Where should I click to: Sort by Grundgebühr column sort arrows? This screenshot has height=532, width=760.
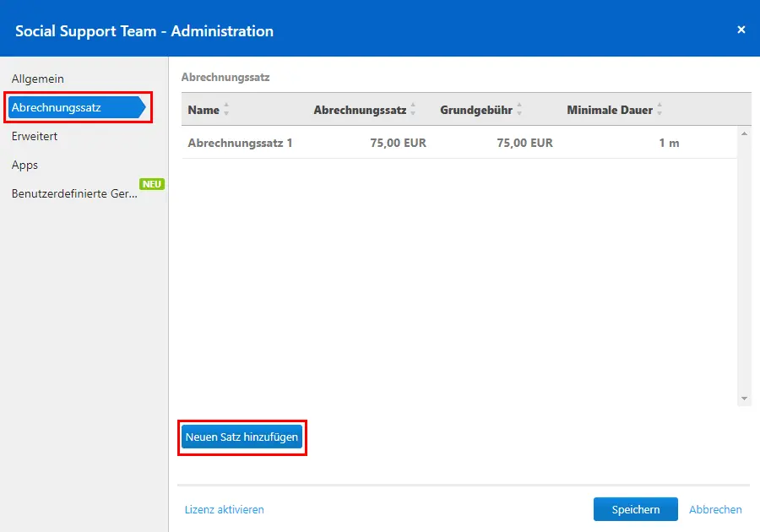519,110
